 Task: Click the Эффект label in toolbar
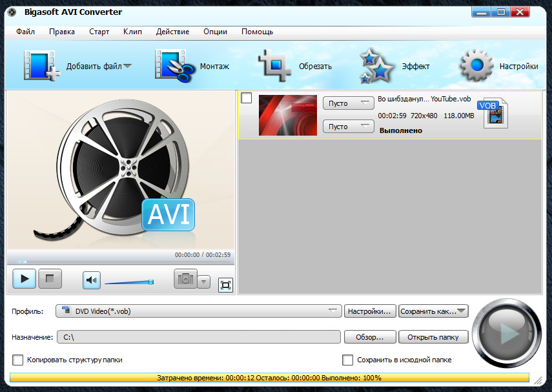click(416, 67)
